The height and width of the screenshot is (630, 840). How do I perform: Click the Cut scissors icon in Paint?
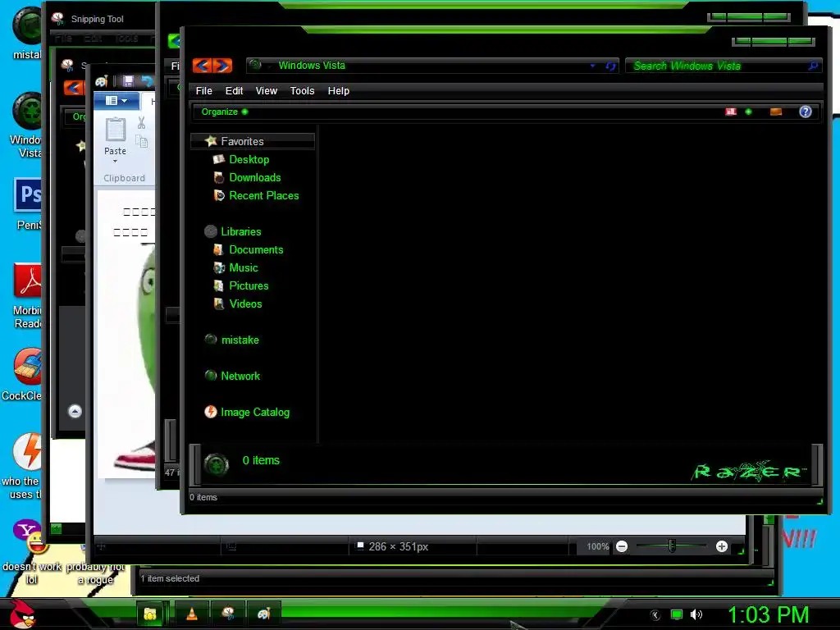coord(141,123)
